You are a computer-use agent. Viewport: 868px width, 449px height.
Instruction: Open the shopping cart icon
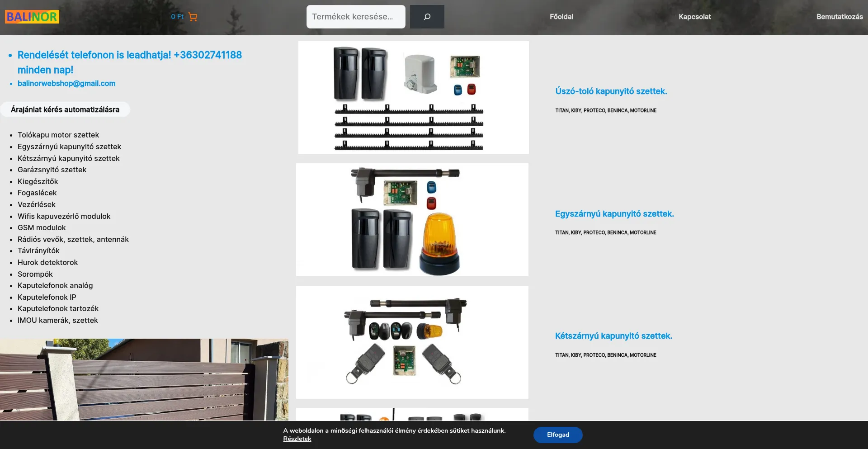pyautogui.click(x=193, y=17)
